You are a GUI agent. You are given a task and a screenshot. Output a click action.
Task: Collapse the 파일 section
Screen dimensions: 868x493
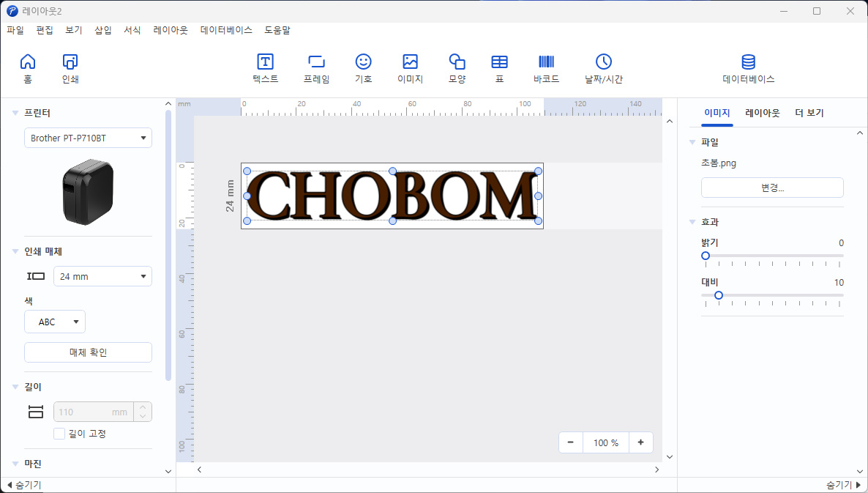point(692,142)
